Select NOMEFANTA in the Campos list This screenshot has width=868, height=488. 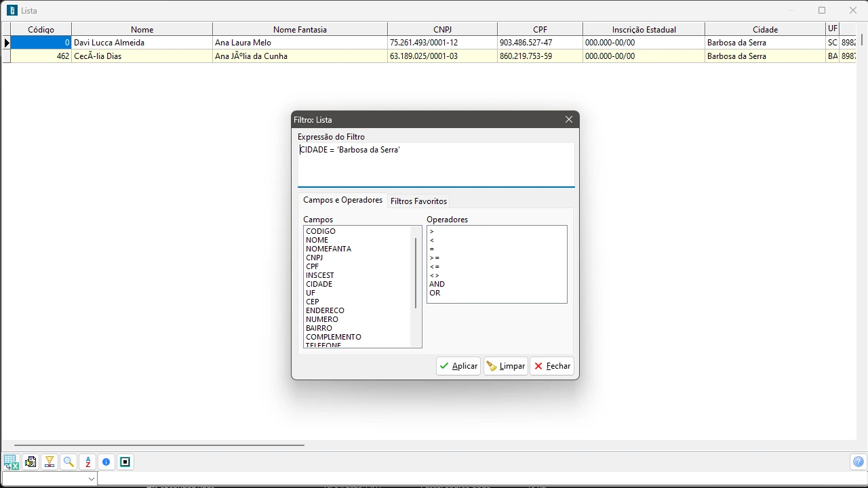pyautogui.click(x=328, y=249)
